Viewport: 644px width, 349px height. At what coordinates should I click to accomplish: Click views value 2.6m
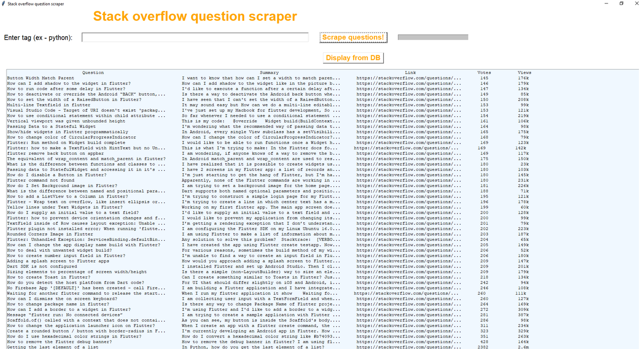coord(523,346)
